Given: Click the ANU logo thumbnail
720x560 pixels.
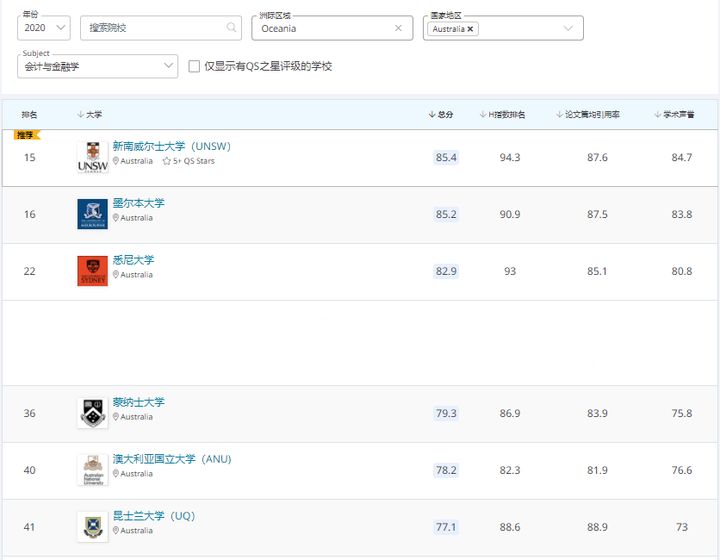Looking at the screenshot, I should click(x=93, y=470).
